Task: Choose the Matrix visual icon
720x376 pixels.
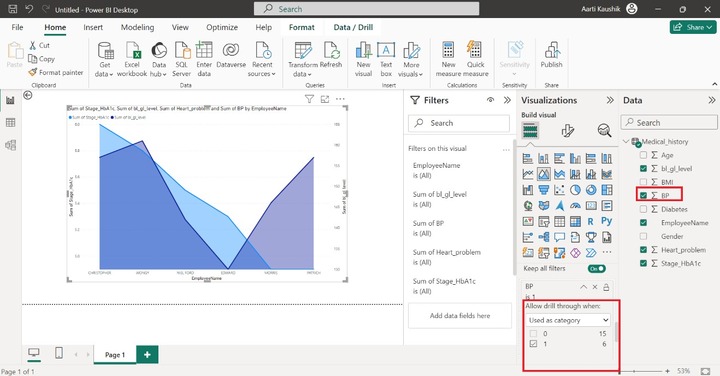Action: click(x=575, y=222)
